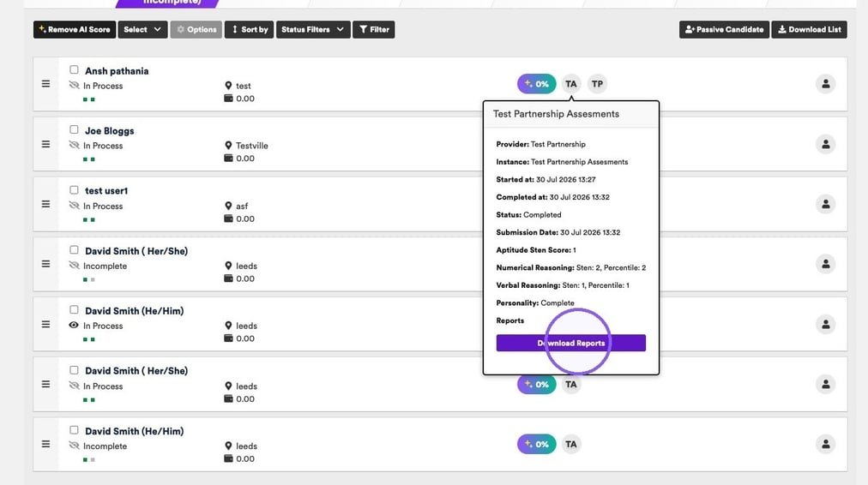
Task: Expand the Status Filters dropdown
Action: click(313, 29)
